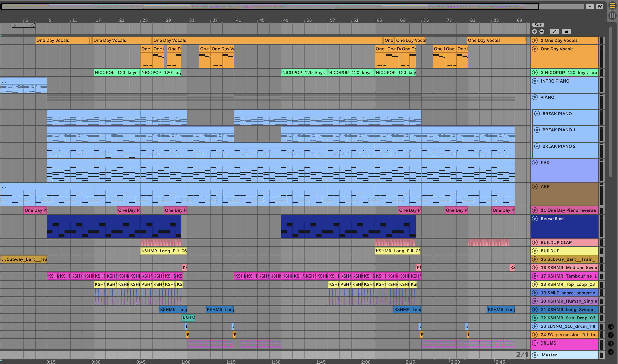Unfold the BUILDUP CLAP track
This screenshot has width=618, height=364.
coord(535,243)
